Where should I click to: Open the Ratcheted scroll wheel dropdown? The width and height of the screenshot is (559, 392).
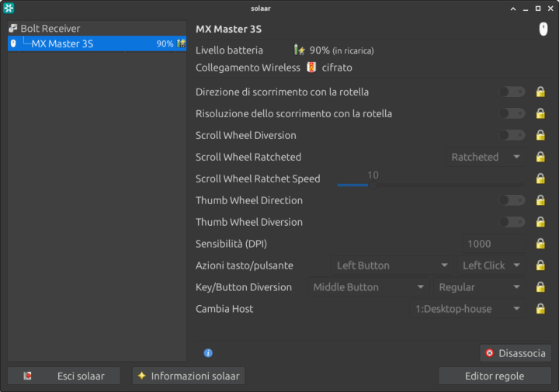click(485, 157)
